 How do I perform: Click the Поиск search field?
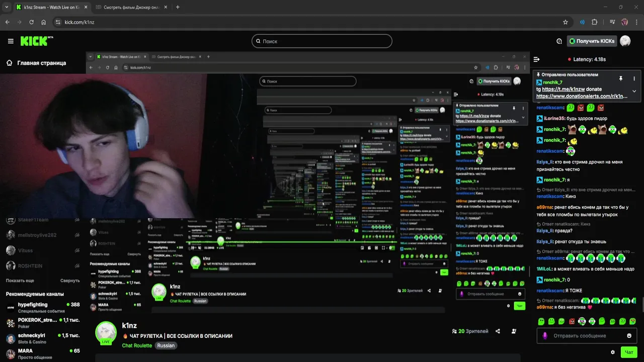pos(322,41)
